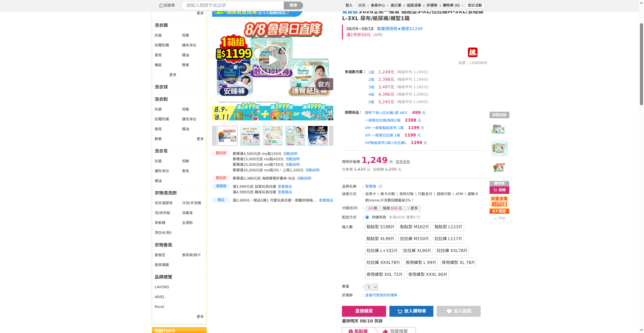Open first browsing history thumbnail
Screen dimensions: 644x333
(499, 129)
